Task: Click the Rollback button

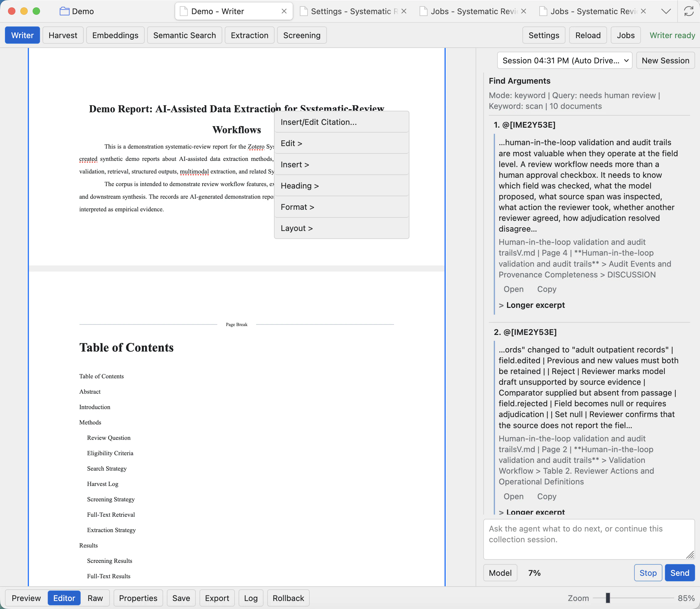Action: click(x=288, y=598)
